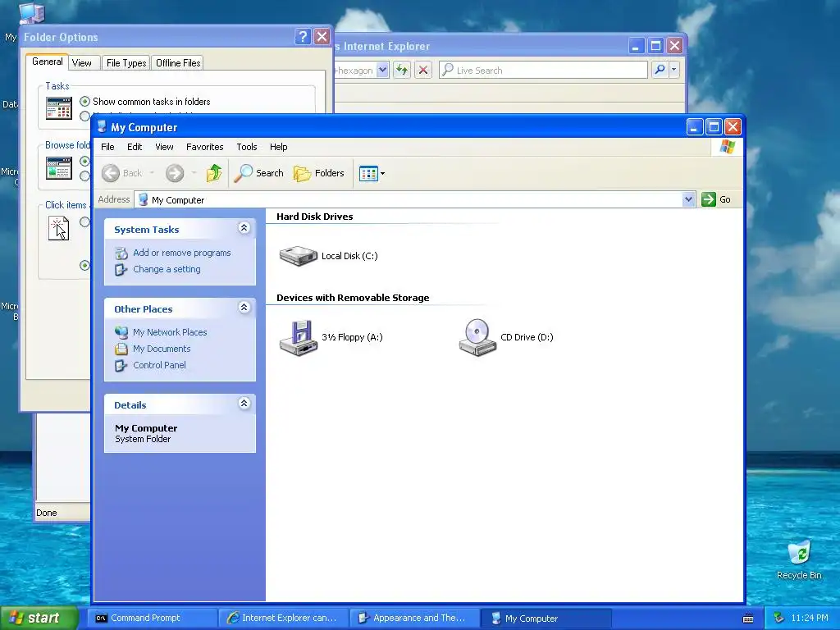Open the Help menu
This screenshot has width=840, height=630.
(x=278, y=147)
